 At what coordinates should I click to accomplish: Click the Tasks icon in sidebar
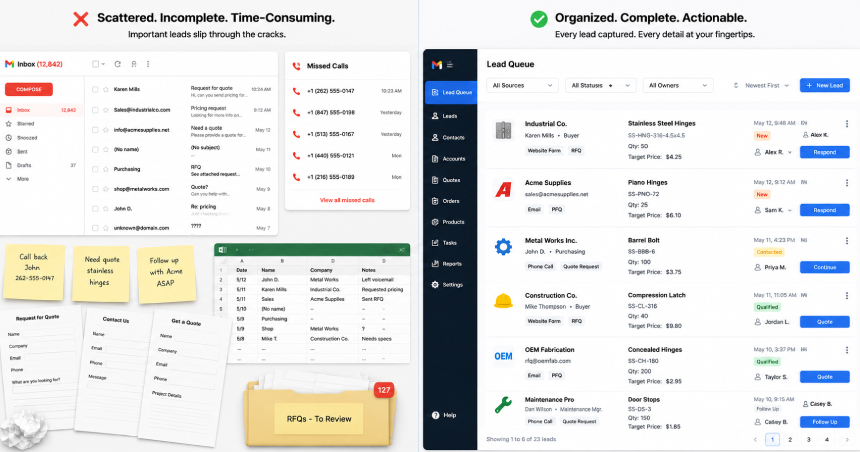click(x=435, y=242)
